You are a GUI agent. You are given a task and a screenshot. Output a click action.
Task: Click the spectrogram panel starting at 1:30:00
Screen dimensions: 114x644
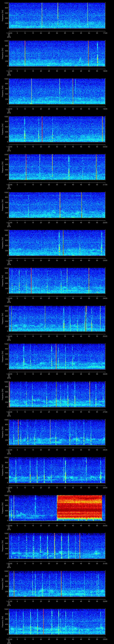57,546
